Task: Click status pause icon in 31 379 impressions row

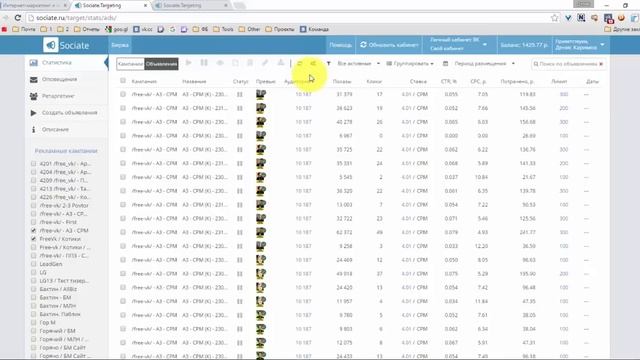Action: click(240, 94)
